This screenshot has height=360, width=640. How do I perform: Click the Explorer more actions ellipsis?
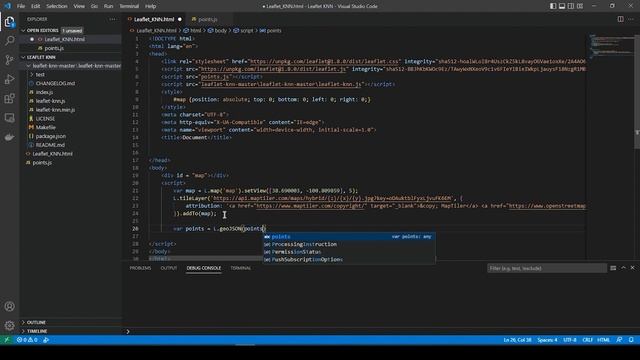[x=112, y=19]
